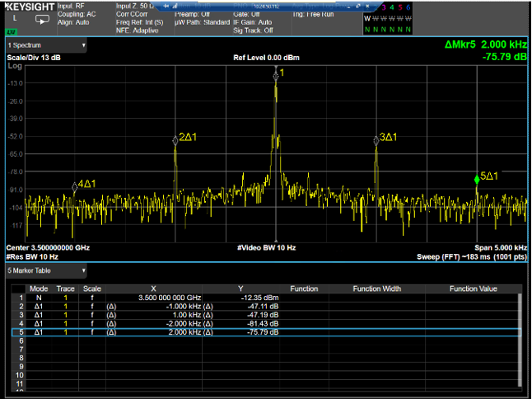
Task: Select marker 1 diamond on the carrier peak
Action: (276, 75)
